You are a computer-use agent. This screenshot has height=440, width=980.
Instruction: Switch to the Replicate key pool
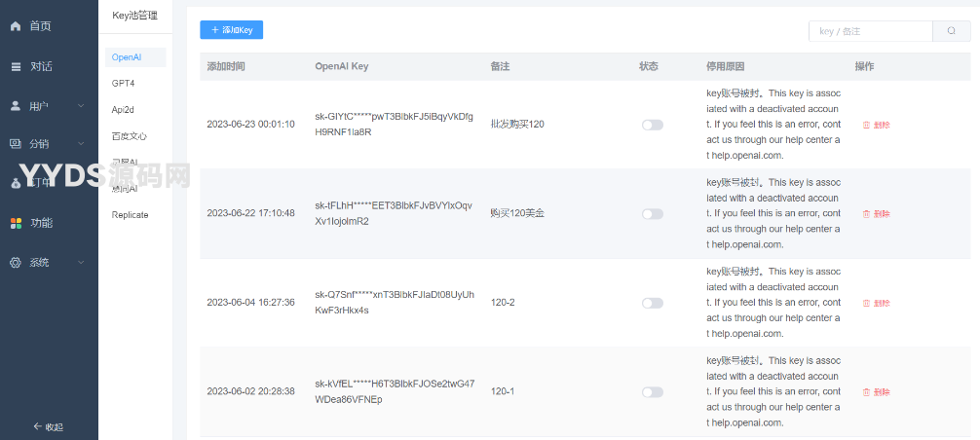click(x=131, y=215)
